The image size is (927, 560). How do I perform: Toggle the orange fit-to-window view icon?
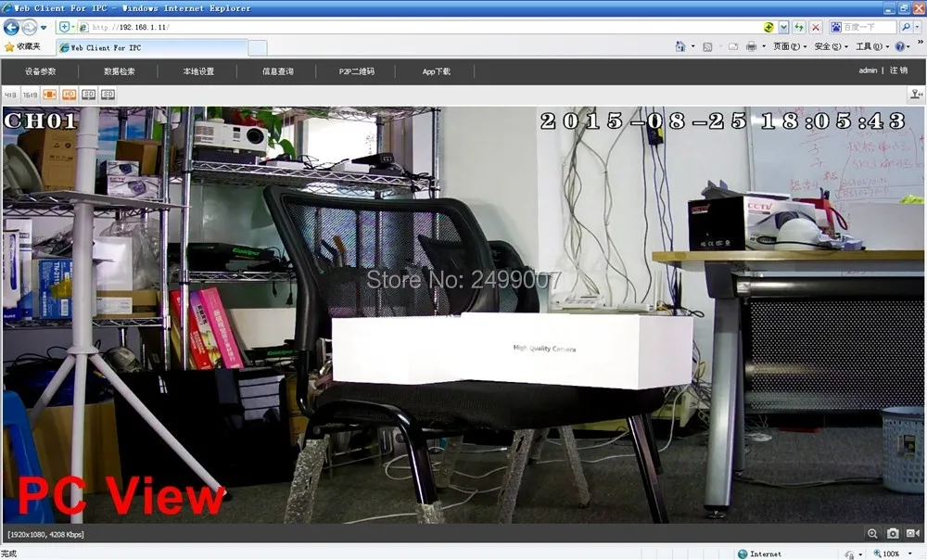tap(50, 95)
